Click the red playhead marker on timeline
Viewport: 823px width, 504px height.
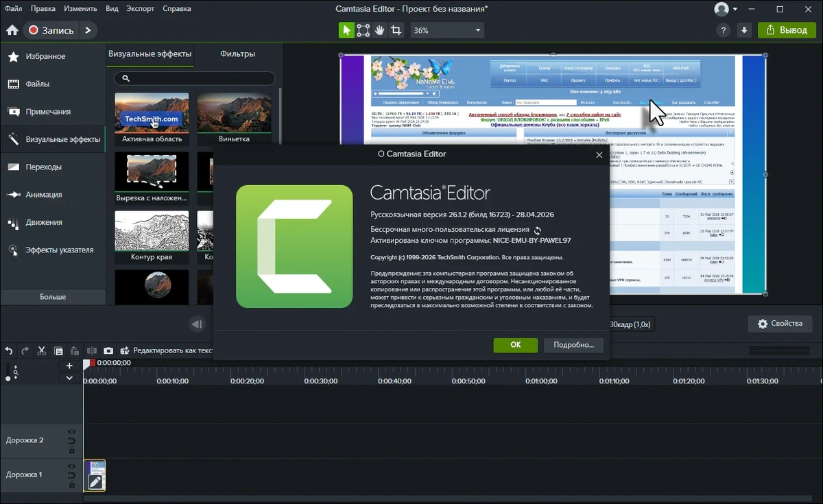[93, 363]
